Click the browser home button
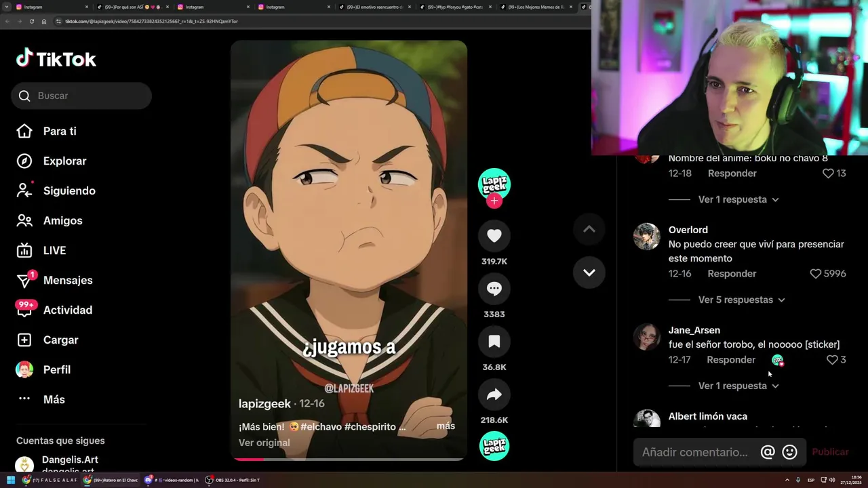868x488 pixels. (x=44, y=21)
